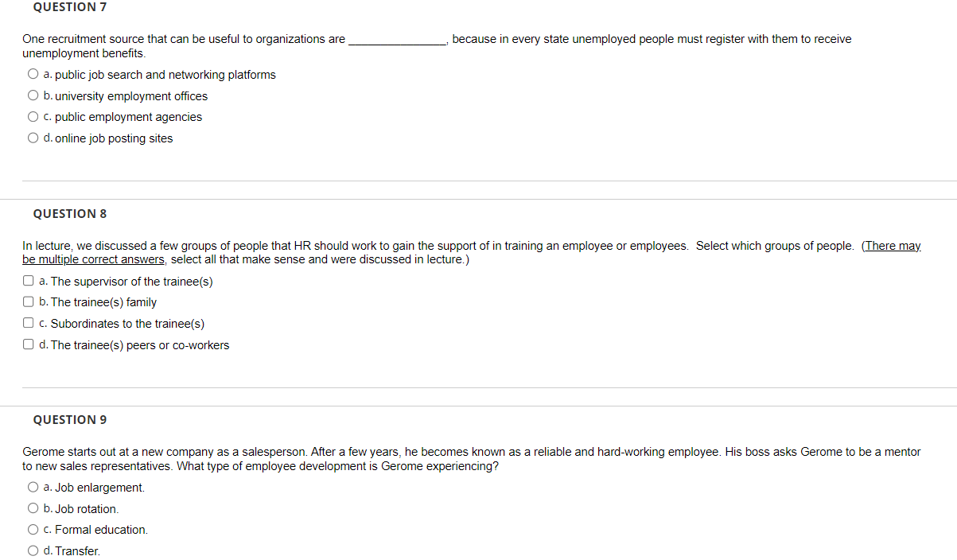Image resolution: width=957 pixels, height=560 pixels.
Task: Click the QUESTION 7 heading
Action: point(69,6)
